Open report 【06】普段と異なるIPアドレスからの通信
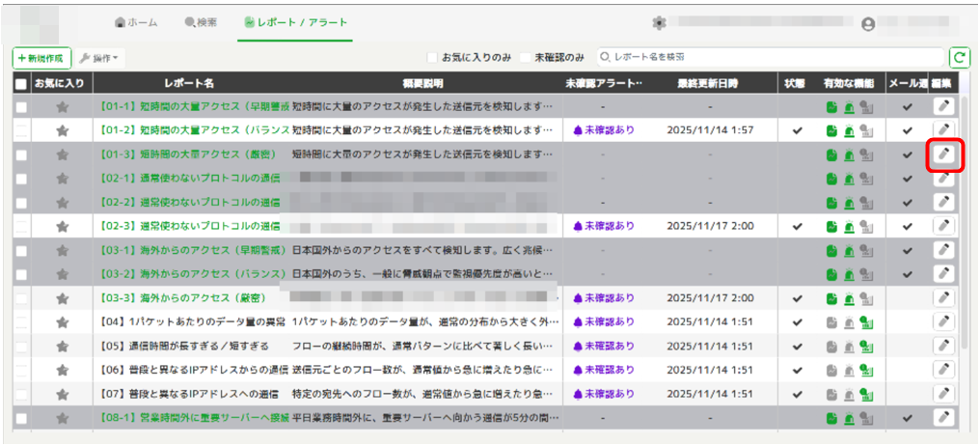The height and width of the screenshot is (446, 980). pyautogui.click(x=194, y=371)
